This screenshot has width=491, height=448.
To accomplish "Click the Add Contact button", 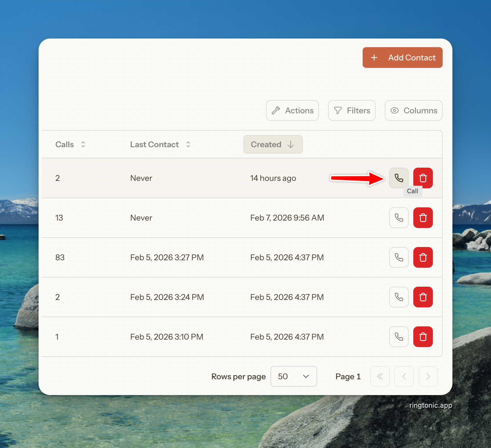I will click(402, 58).
